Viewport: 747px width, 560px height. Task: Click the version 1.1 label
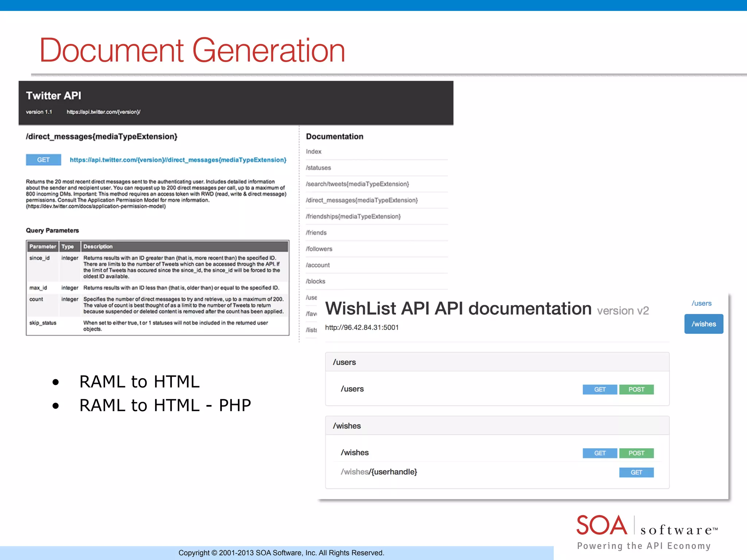click(x=39, y=112)
